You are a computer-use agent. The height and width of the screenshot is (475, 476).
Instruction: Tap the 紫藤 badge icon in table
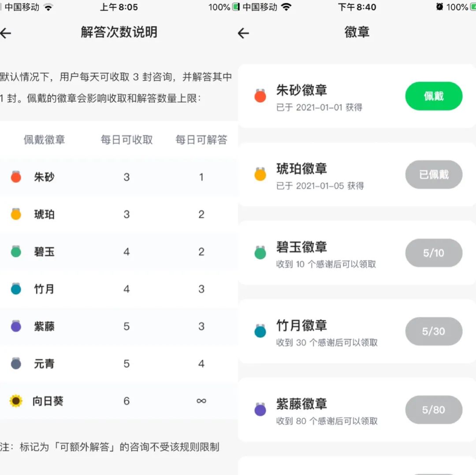click(16, 326)
